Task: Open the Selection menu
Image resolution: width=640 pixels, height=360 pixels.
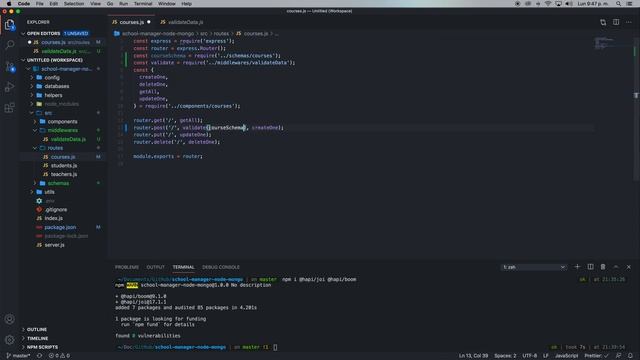Action: [x=74, y=4]
